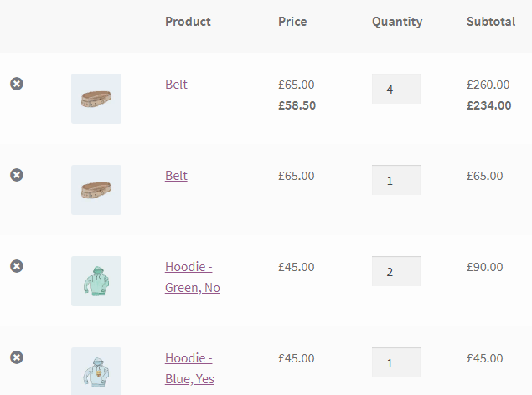Select the Quantity column header

(x=397, y=23)
